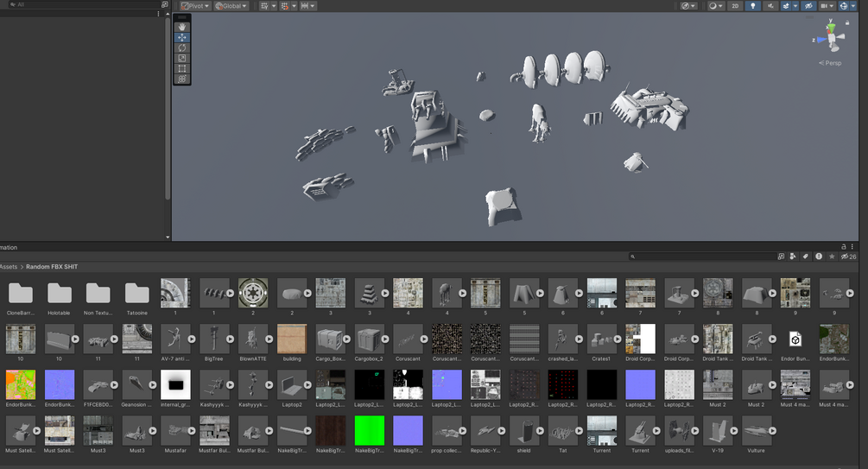This screenshot has height=469, width=868.
Task: Click the Hierarchy panel vertical scrollbar
Action: click(x=168, y=108)
